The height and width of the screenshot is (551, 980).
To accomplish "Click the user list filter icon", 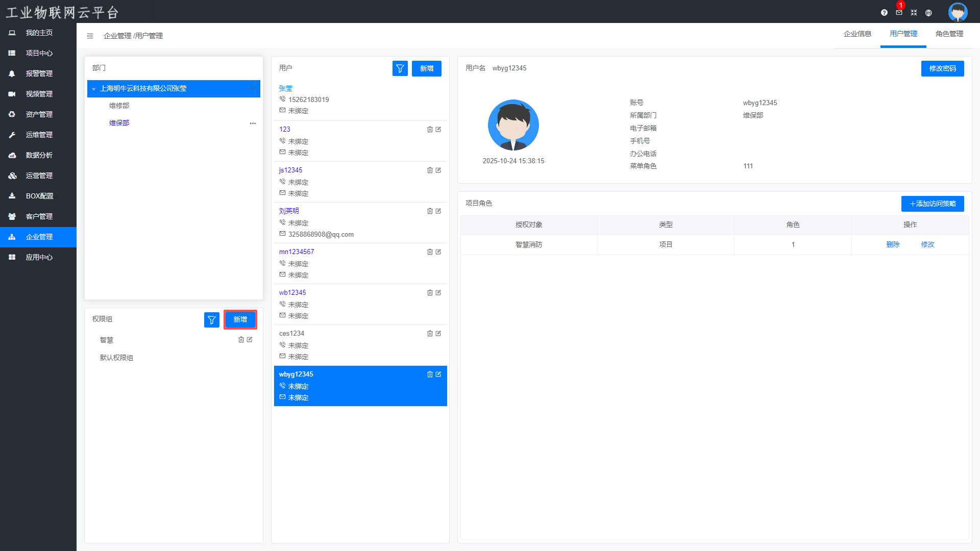I will [x=400, y=68].
